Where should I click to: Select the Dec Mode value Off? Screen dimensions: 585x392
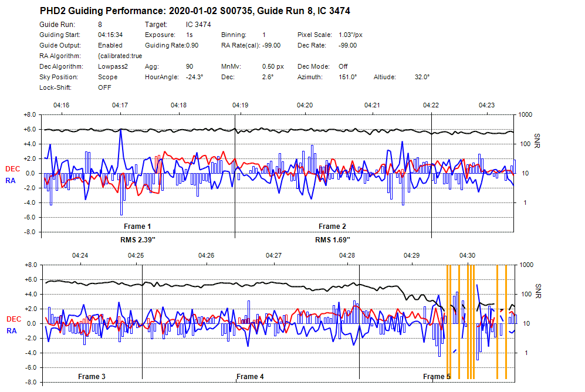[x=343, y=66]
